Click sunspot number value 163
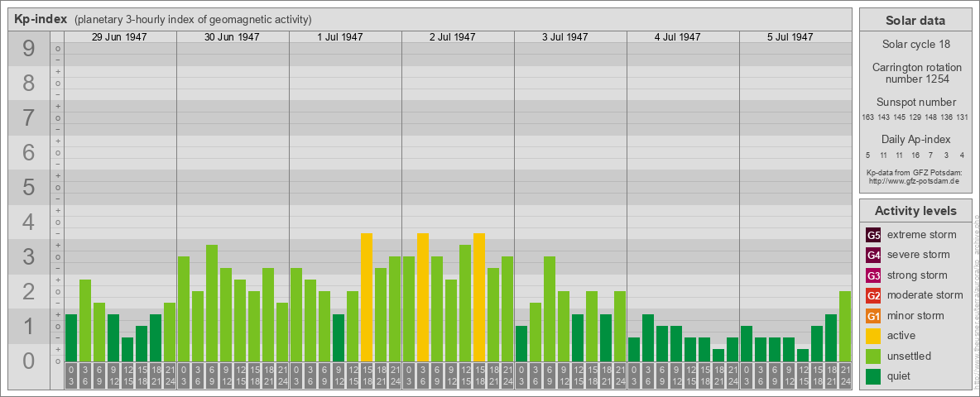This screenshot has height=397, width=980. pos(867,117)
